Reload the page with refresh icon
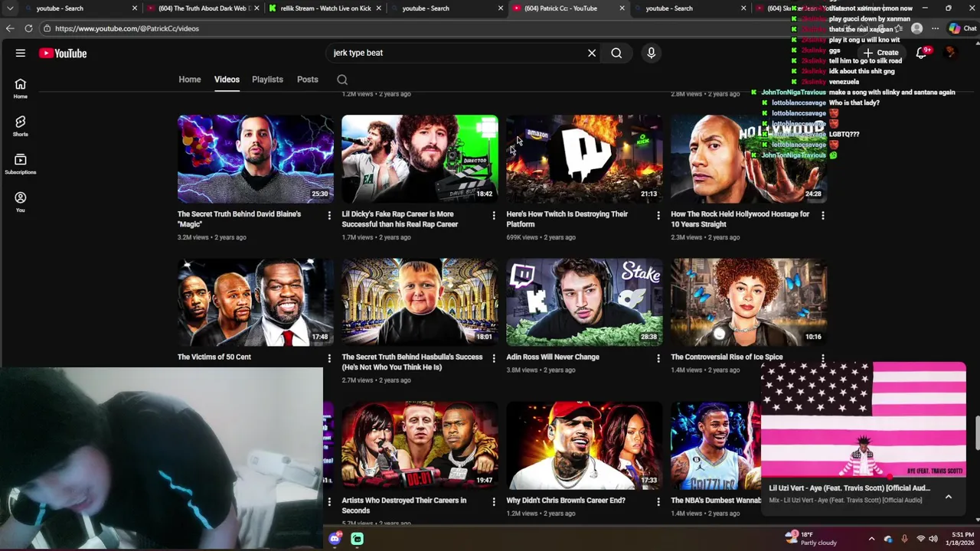Image resolution: width=980 pixels, height=551 pixels. point(28,28)
